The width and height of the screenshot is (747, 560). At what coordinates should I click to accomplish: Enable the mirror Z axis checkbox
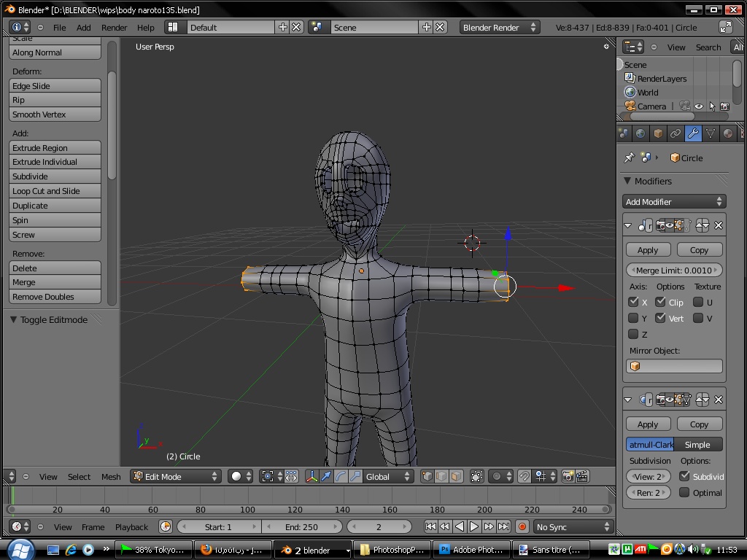pos(633,334)
